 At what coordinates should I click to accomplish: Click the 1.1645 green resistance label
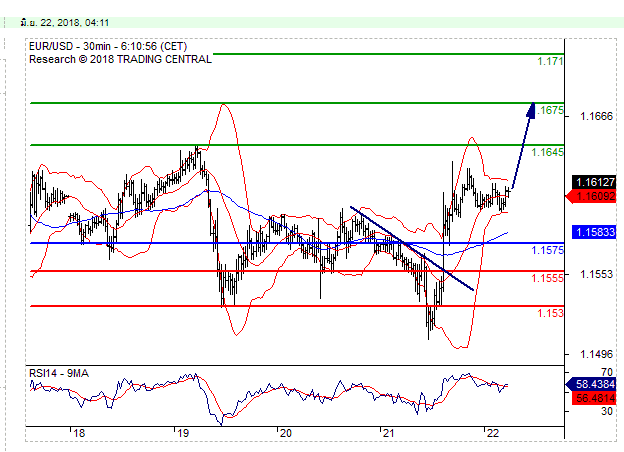tap(548, 152)
